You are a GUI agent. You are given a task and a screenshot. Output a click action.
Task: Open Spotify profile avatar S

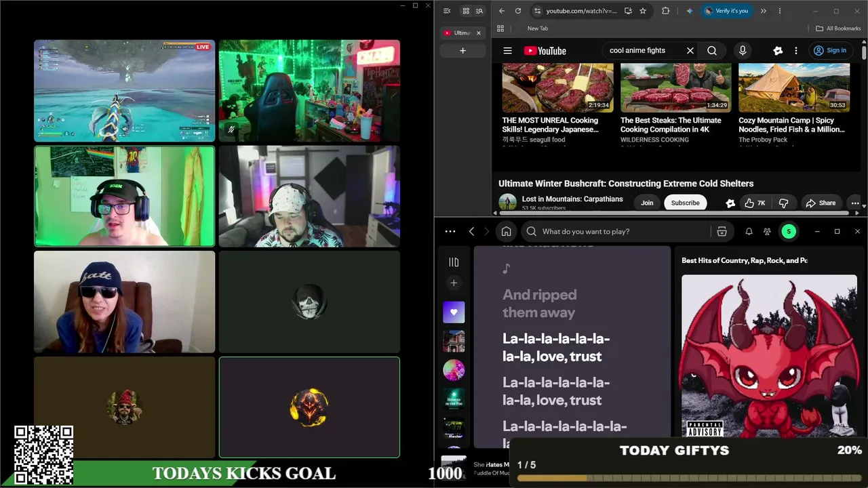pos(789,231)
